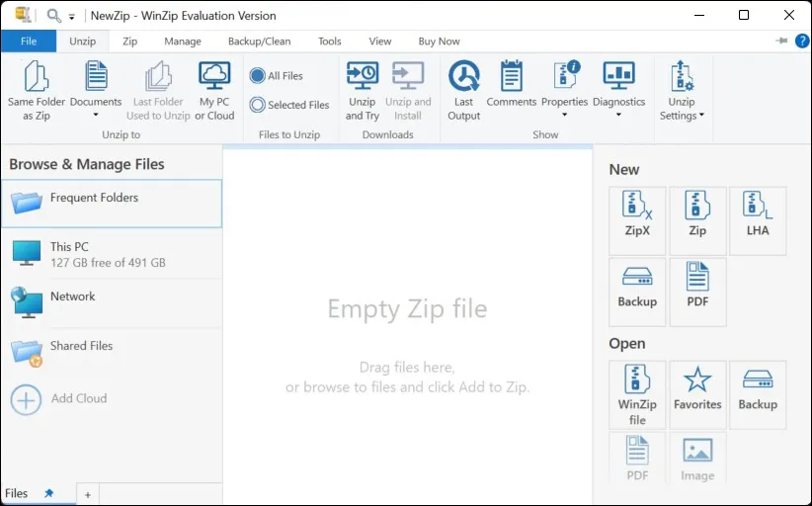Create a new Zip file
The width and height of the screenshot is (812, 506).
(697, 221)
